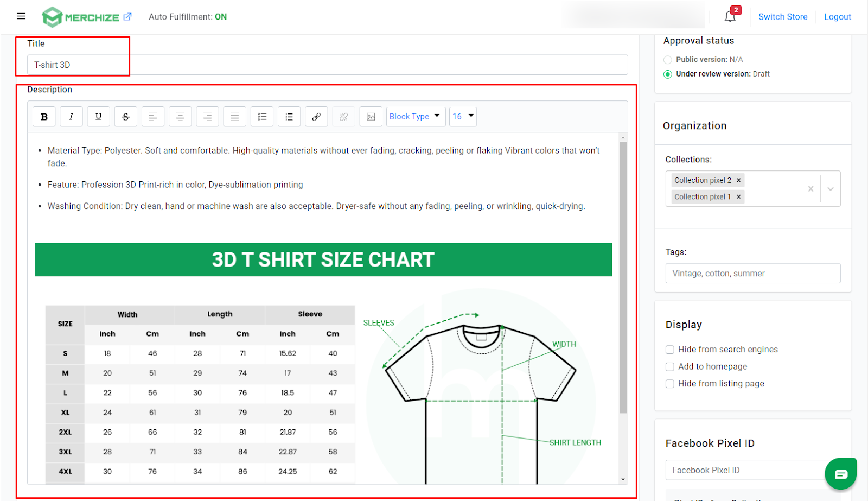This screenshot has width=868, height=501.
Task: Click the Logout link
Action: tap(838, 17)
